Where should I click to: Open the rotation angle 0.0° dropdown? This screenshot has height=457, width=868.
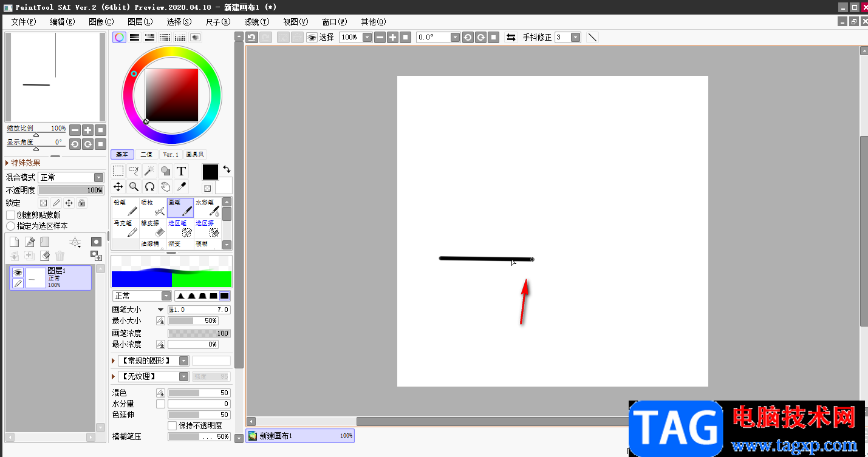pos(455,37)
